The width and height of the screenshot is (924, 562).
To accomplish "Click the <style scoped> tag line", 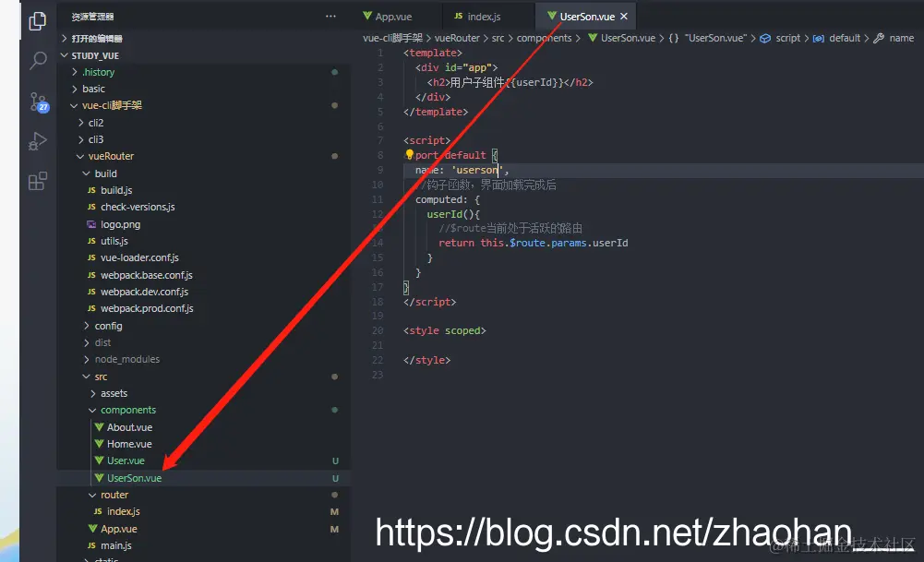I will [x=444, y=330].
